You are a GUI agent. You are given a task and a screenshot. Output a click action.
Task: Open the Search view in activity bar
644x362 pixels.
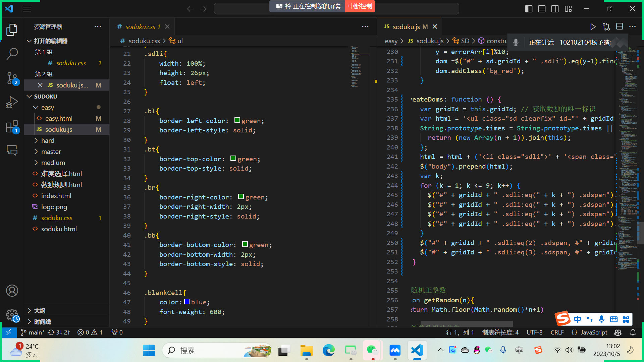[12, 53]
